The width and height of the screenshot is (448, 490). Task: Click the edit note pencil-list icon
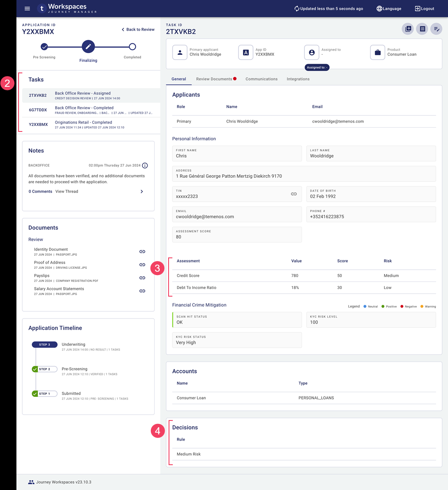(436, 29)
